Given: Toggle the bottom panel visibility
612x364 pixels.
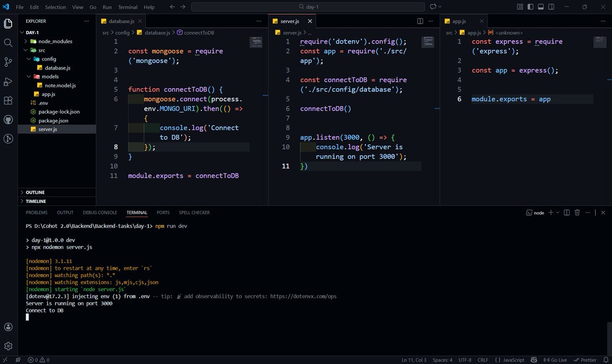Looking at the screenshot, I should coord(542,7).
